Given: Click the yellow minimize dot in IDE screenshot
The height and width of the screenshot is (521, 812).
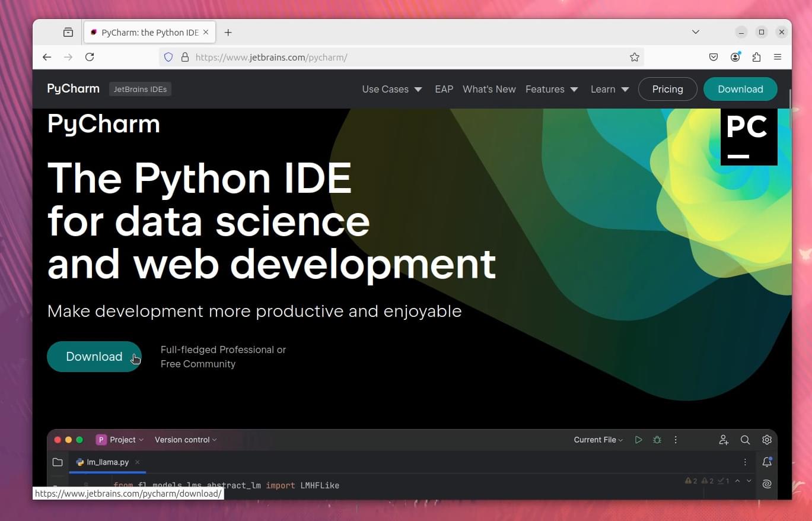Looking at the screenshot, I should click(68, 440).
